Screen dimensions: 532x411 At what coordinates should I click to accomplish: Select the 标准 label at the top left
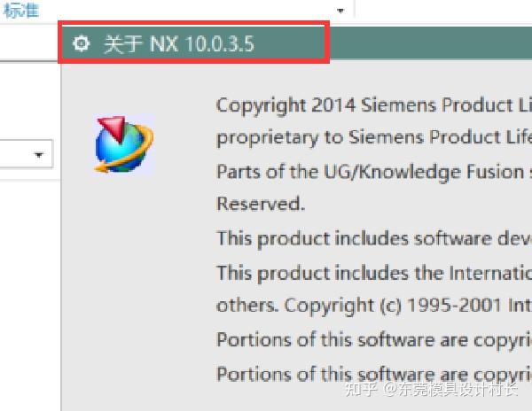pos(22,10)
